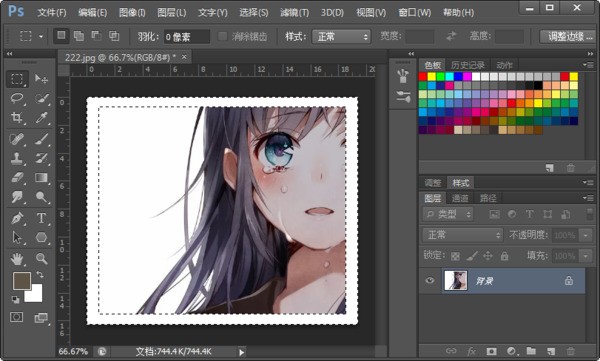Image resolution: width=600 pixels, height=361 pixels.
Task: Select the Eyedropper tool
Action: tap(41, 118)
